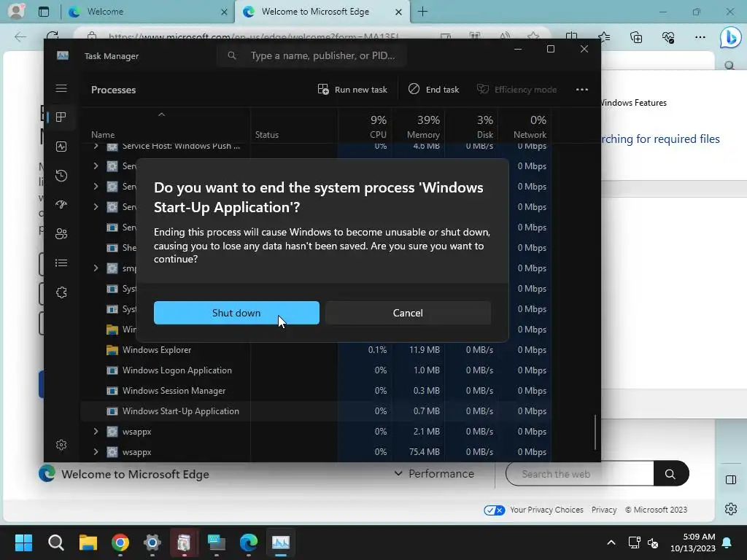
Task: Sort by Network column header
Action: (525, 127)
